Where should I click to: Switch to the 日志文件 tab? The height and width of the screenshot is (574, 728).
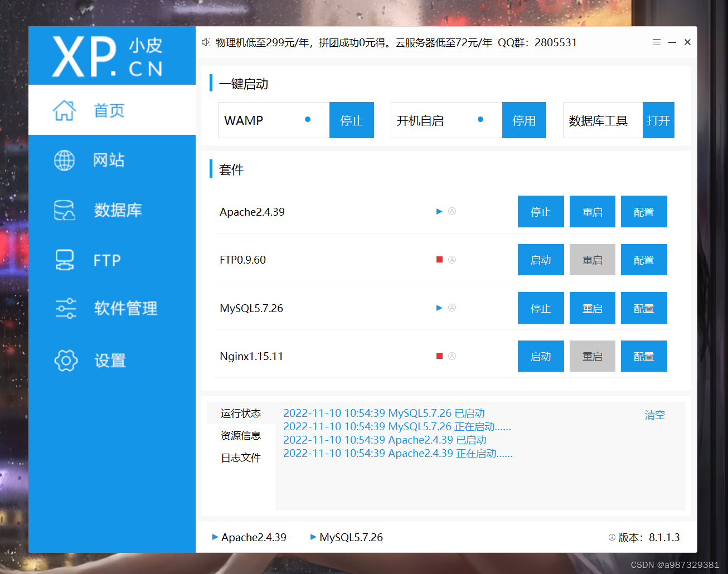pos(241,458)
